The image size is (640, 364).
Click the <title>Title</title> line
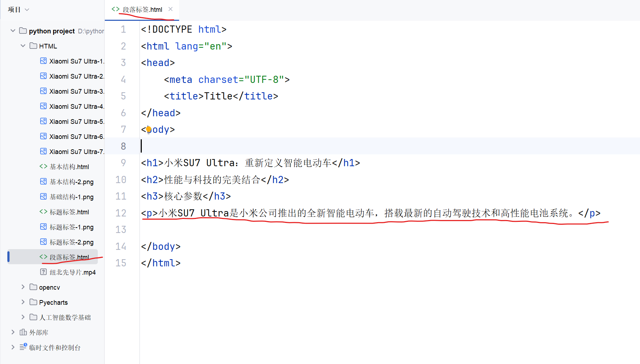pos(221,96)
